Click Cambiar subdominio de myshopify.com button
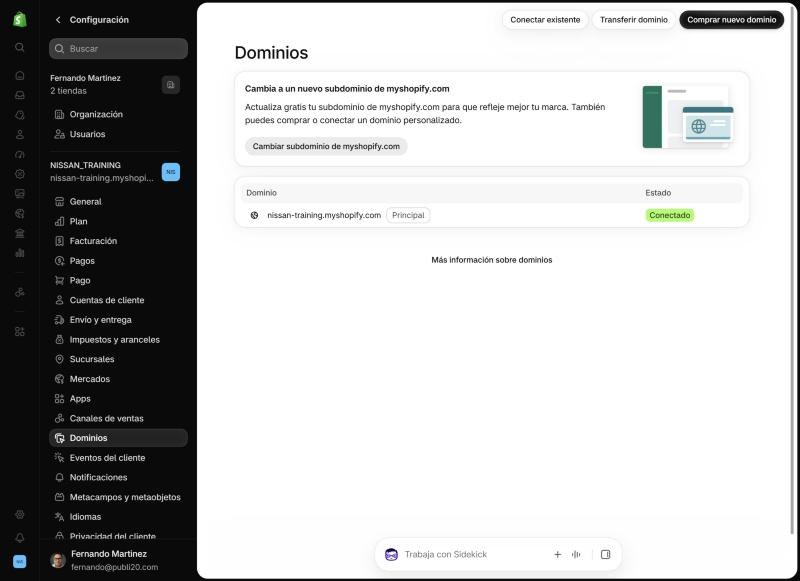The height and width of the screenshot is (581, 800). click(x=326, y=146)
